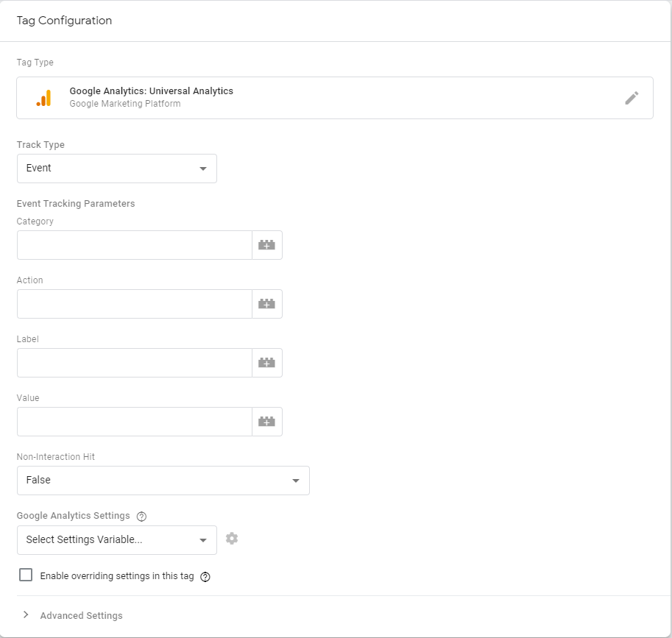Click the Track Type label
672x638 pixels.
[40, 145]
